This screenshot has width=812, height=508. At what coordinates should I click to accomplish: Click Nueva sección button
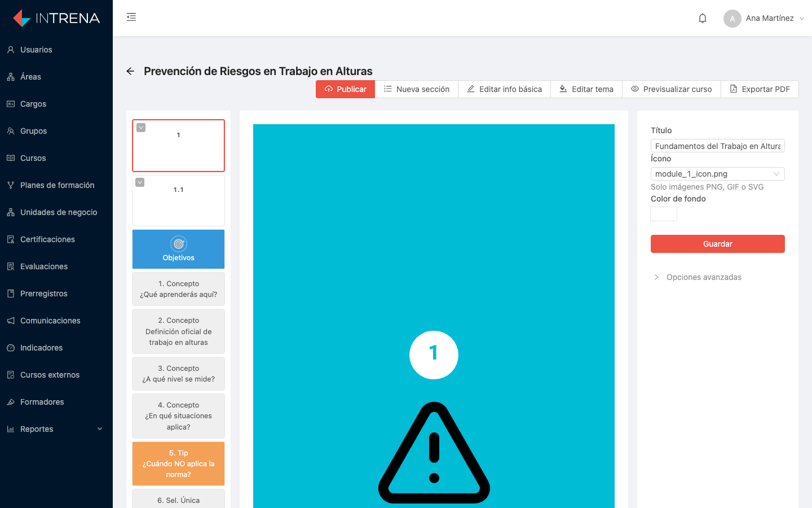(x=417, y=89)
